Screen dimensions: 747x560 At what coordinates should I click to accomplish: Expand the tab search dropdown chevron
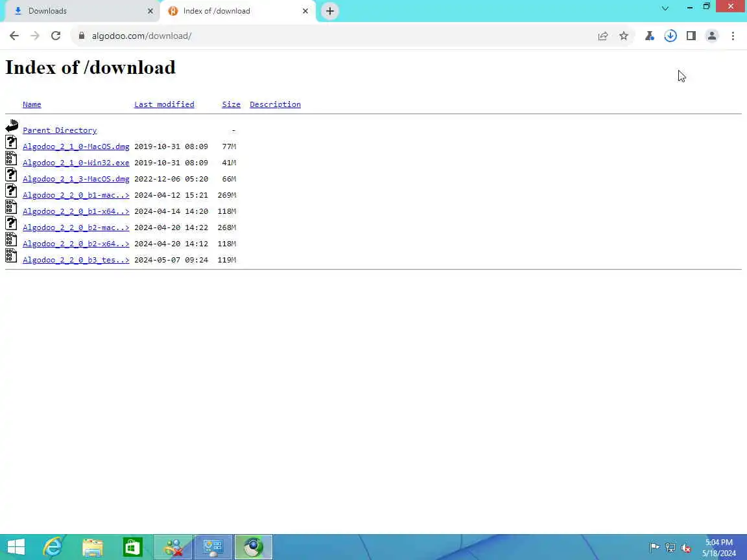[x=665, y=8]
